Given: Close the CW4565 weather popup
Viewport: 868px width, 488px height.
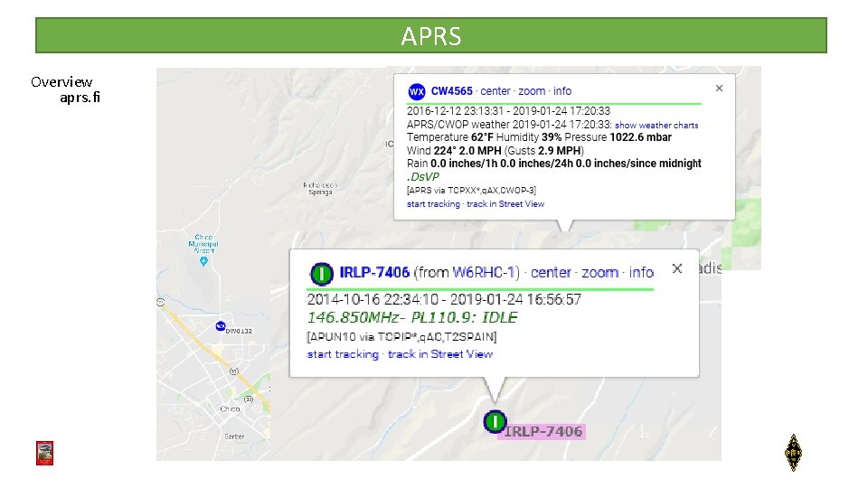Looking at the screenshot, I should coord(719,88).
